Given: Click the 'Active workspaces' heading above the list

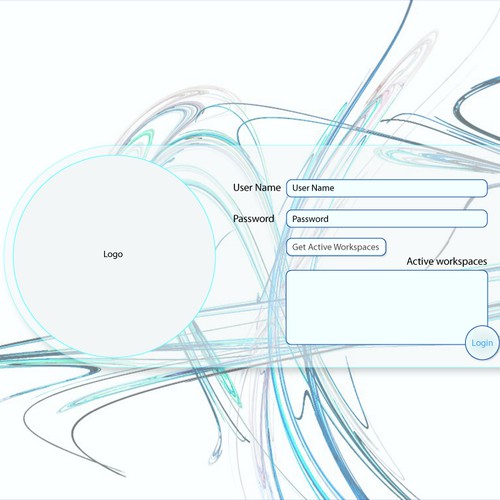Looking at the screenshot, I should 447,261.
